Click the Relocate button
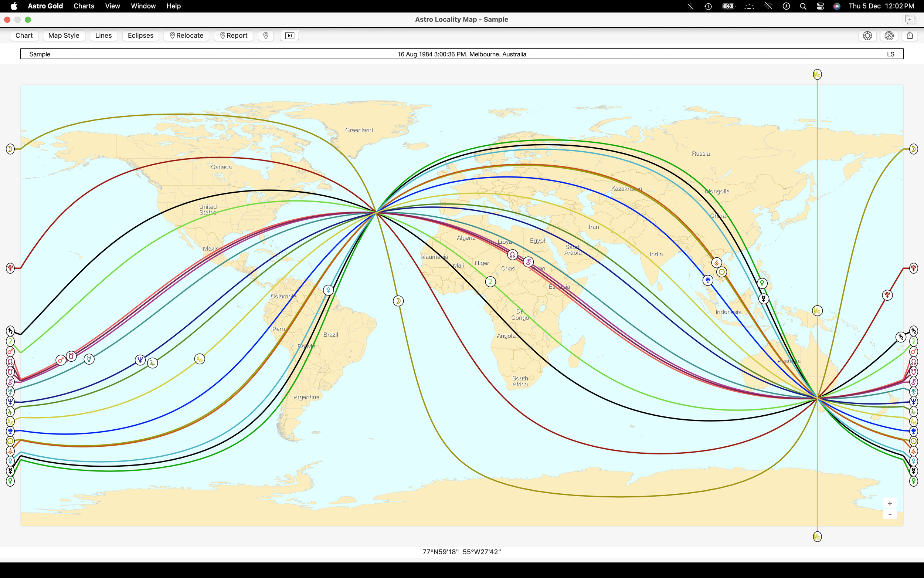Image resolution: width=924 pixels, height=578 pixels. point(186,36)
